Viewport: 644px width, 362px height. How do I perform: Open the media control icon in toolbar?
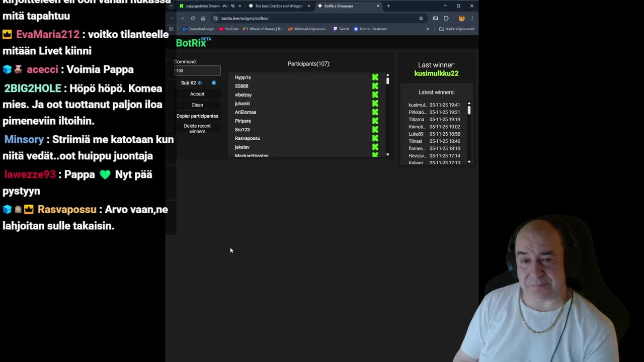pyautogui.click(x=435, y=18)
